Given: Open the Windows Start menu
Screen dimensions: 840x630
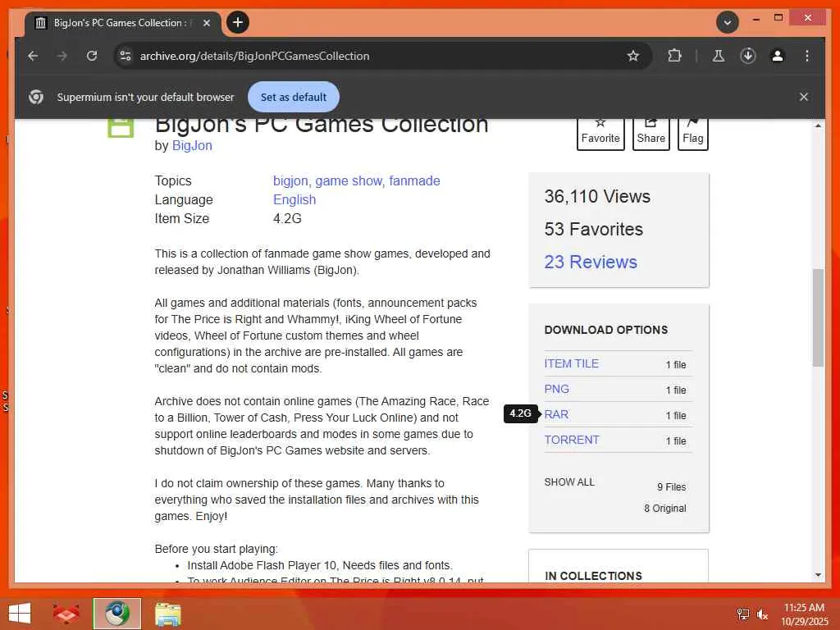Looking at the screenshot, I should click(20, 614).
